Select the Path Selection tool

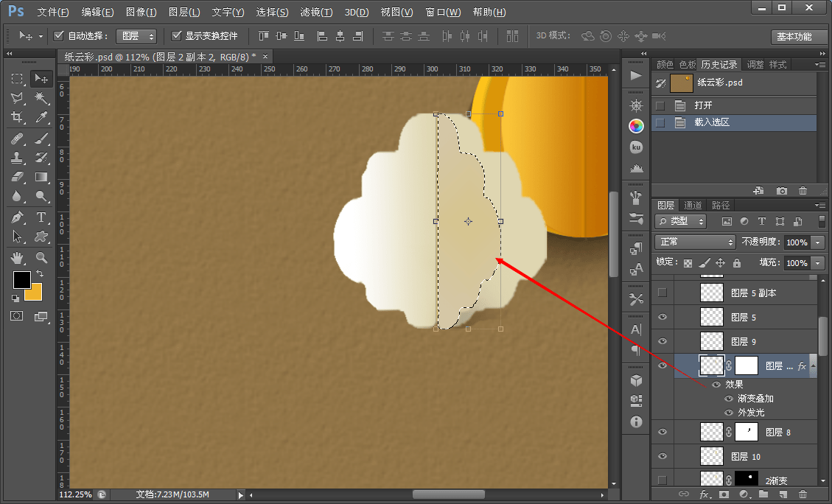coord(17,237)
